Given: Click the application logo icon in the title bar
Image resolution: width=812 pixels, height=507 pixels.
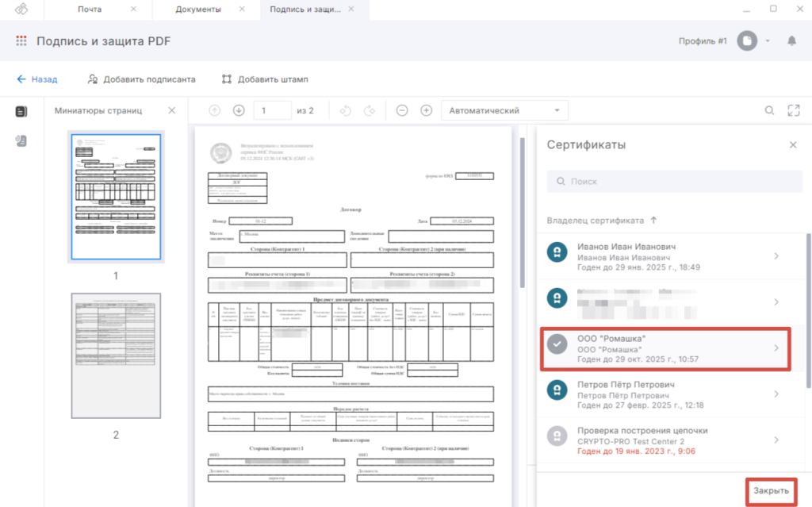Looking at the screenshot, I should (21, 9).
